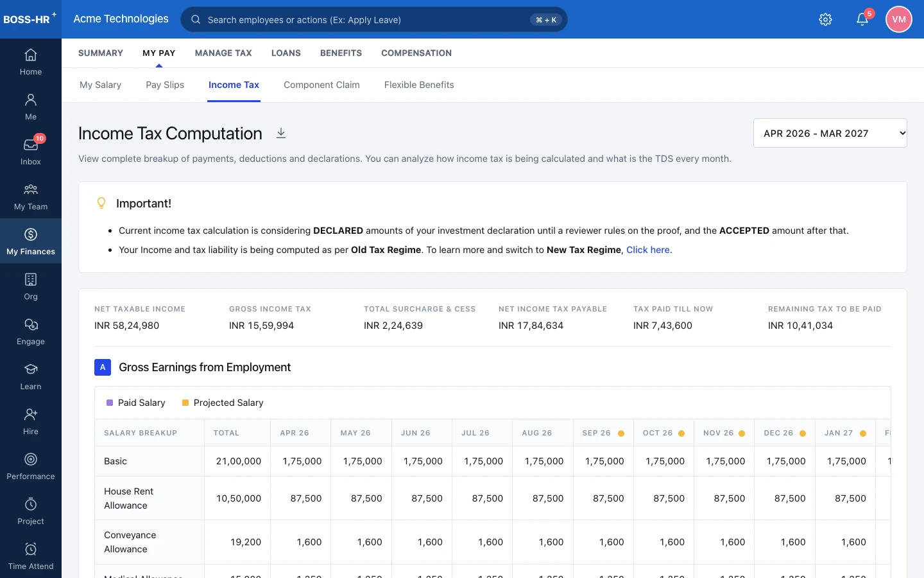Click the SEP 26 column header
This screenshot has height=578, width=924.
tap(603, 433)
